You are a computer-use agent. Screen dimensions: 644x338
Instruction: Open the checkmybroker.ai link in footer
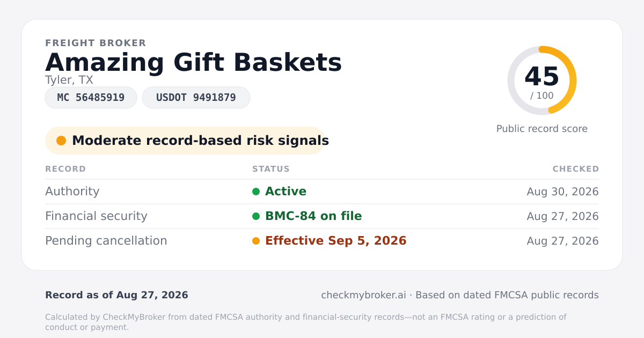pyautogui.click(x=363, y=295)
